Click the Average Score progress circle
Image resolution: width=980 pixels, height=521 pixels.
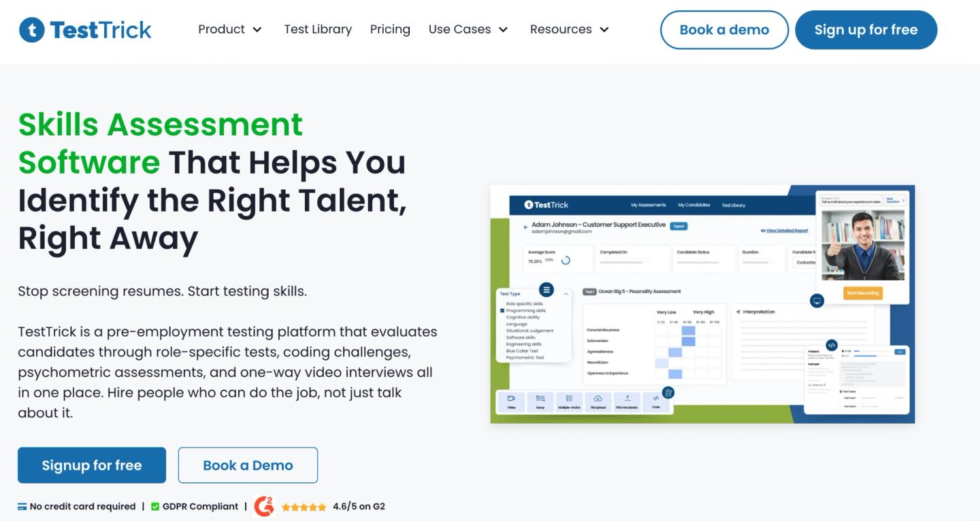565,260
